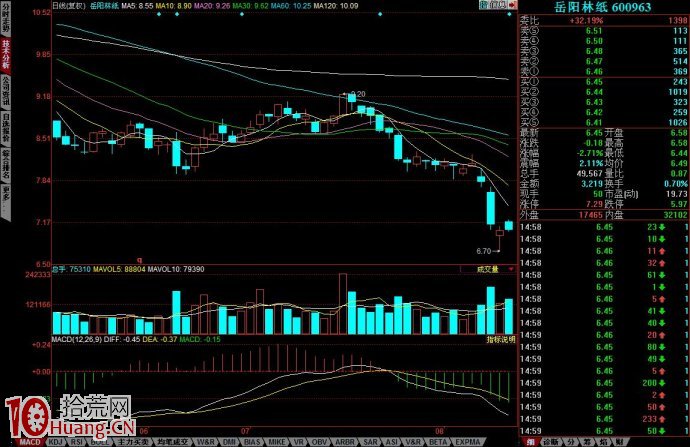Click the 跌停 limit-down price 5.97
This screenshot has width=690, height=447.
click(679, 204)
